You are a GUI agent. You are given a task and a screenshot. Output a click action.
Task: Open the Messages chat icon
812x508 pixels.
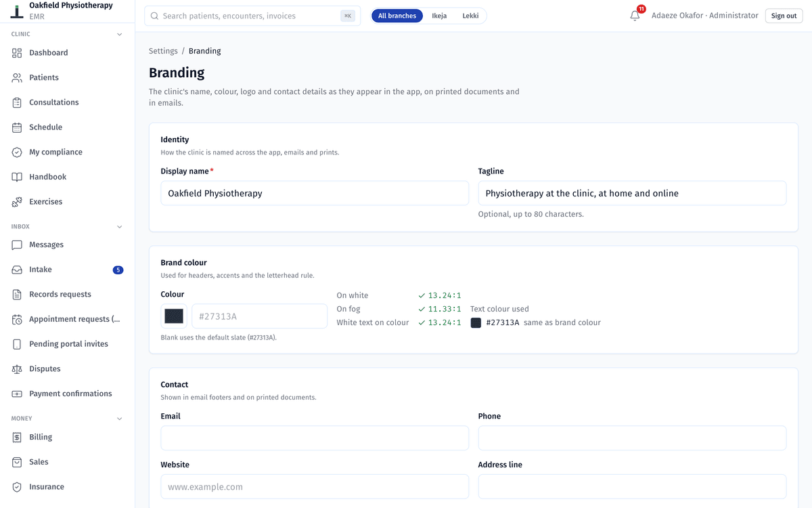tap(17, 245)
